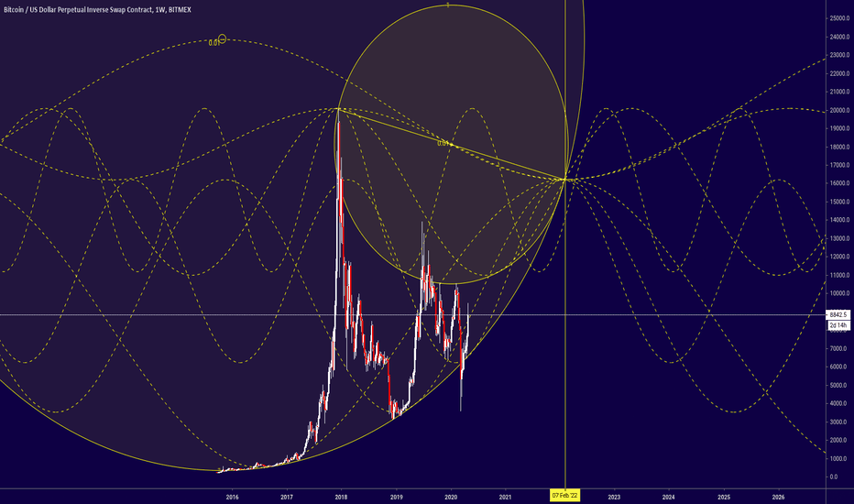The image size is (854, 504).
Task: Click the 2d 14h countdown label
Action: 838,325
